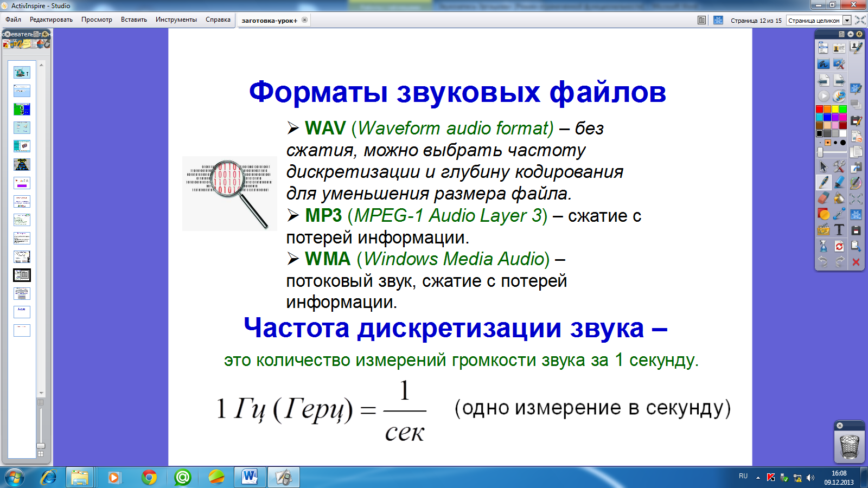This screenshot has height=488, width=868.
Task: Open the third green page thumbnail
Action: pyautogui.click(x=22, y=109)
